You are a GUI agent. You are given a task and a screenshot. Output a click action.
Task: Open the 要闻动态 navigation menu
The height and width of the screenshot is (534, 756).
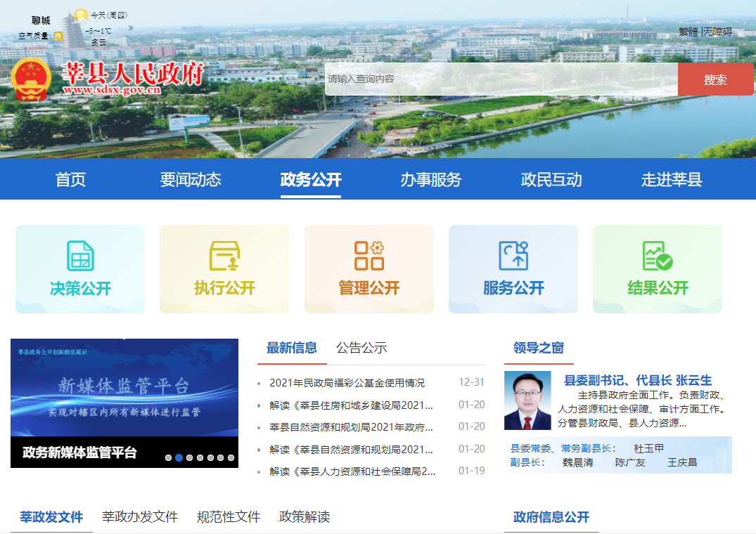click(190, 180)
